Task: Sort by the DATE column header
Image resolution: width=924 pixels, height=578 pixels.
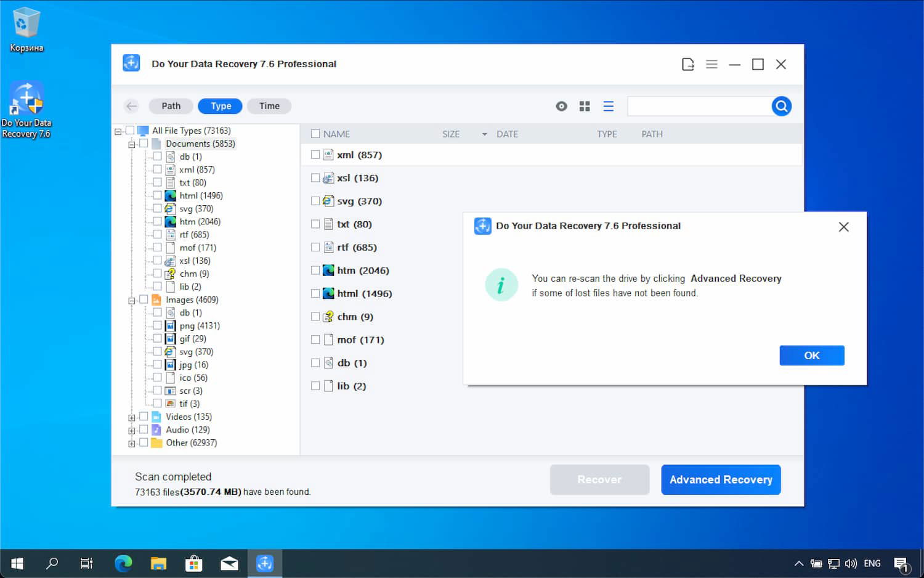Action: click(x=507, y=134)
